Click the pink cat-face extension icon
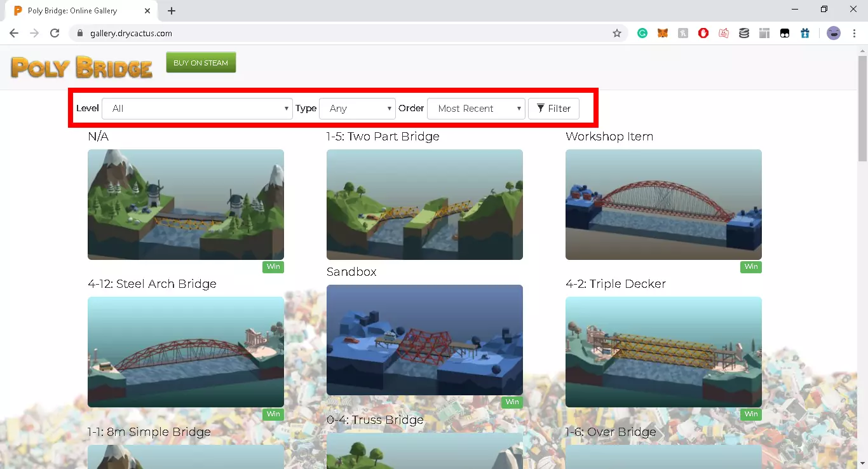Viewport: 868px width, 469px height. coord(724,33)
